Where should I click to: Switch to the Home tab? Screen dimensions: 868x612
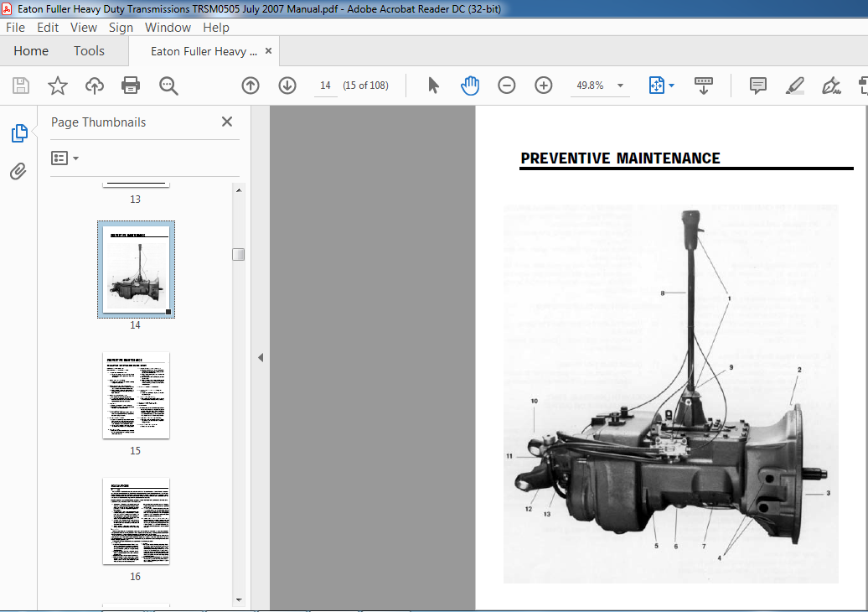coord(31,51)
